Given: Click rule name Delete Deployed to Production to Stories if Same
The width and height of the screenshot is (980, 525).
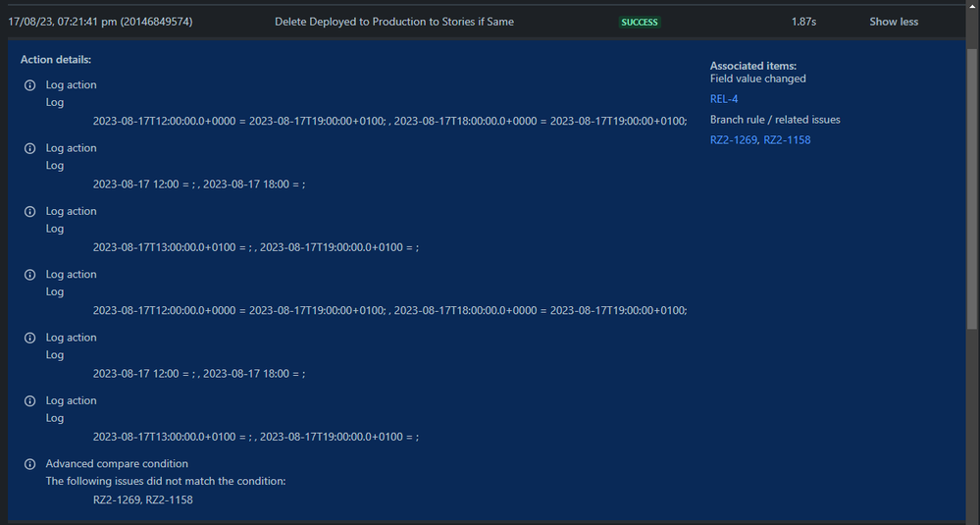Looking at the screenshot, I should pos(394,22).
